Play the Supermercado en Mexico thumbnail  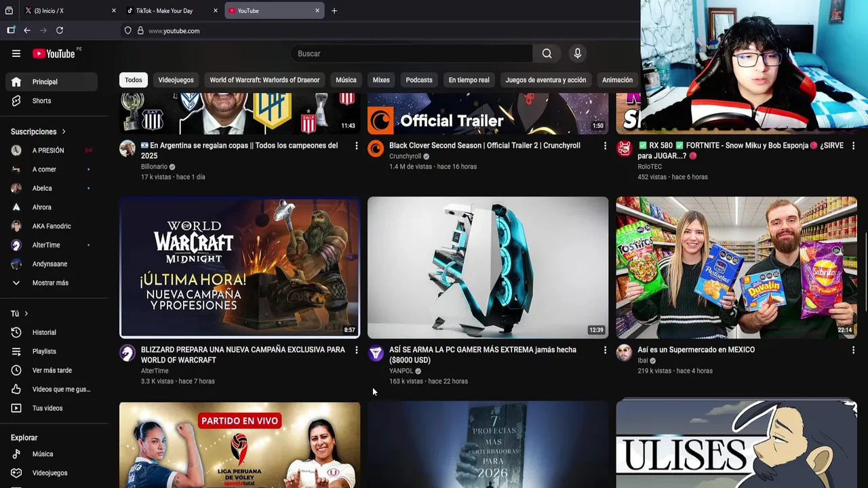point(736,267)
